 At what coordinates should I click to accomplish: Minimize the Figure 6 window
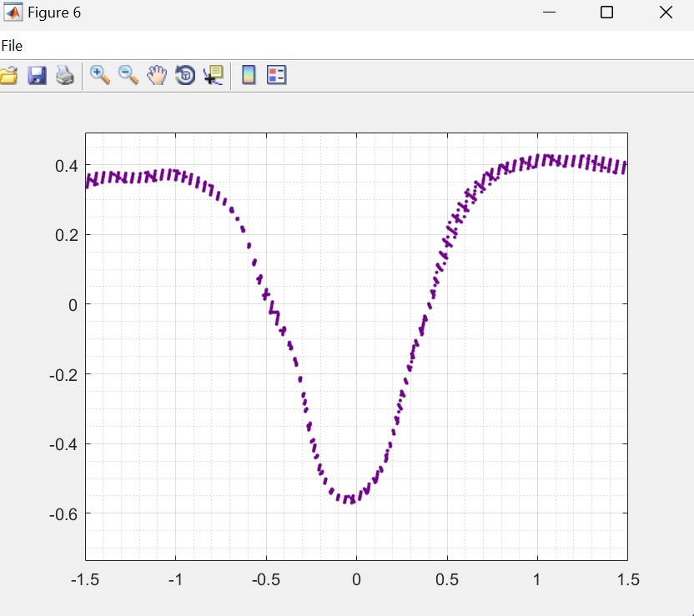pos(549,13)
